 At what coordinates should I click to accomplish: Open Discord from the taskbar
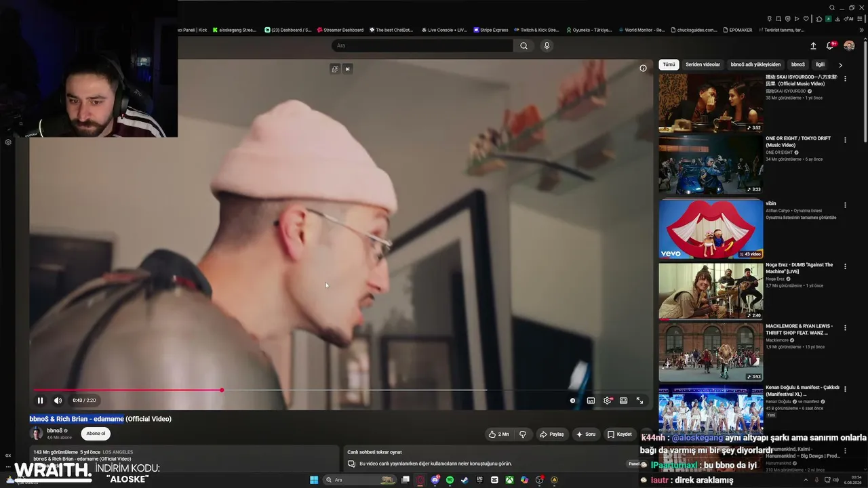[x=435, y=480]
